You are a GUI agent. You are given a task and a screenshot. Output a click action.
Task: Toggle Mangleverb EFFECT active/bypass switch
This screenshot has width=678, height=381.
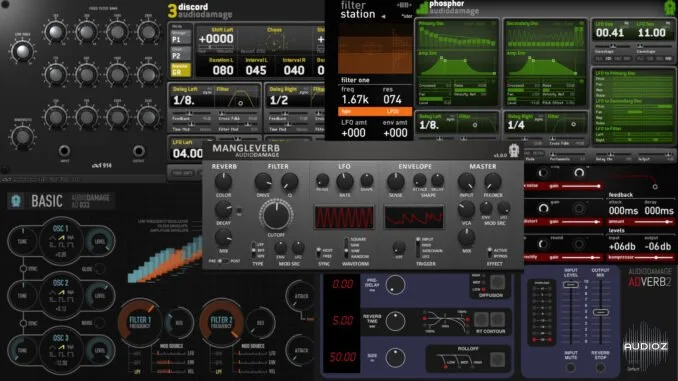489,253
